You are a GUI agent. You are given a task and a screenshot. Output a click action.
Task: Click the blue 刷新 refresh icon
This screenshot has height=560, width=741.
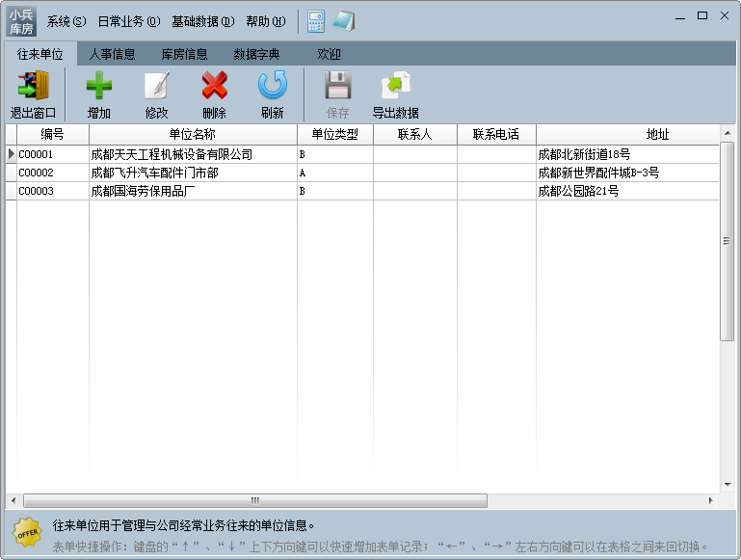[272, 85]
